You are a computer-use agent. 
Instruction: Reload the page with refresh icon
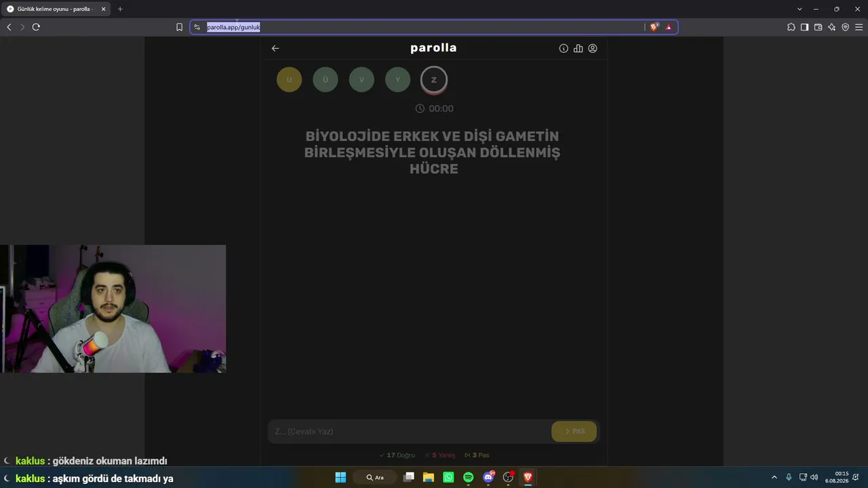pyautogui.click(x=36, y=27)
